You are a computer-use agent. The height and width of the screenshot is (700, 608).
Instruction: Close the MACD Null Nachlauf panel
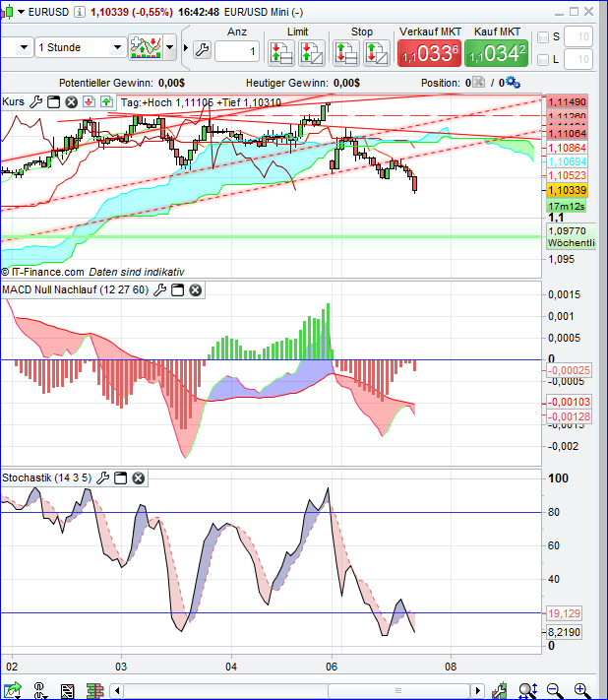(x=196, y=290)
